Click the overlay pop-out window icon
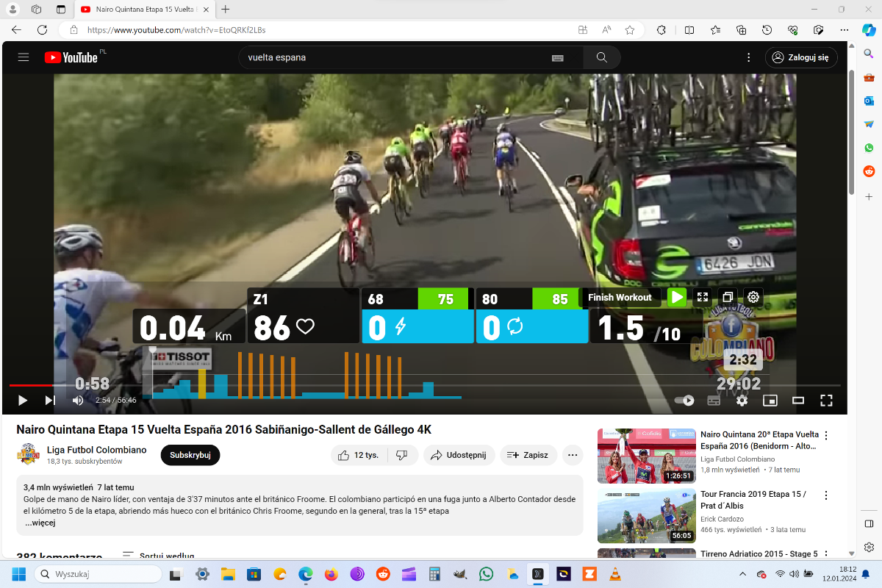Viewport: 882px width, 588px height. pyautogui.click(x=728, y=297)
